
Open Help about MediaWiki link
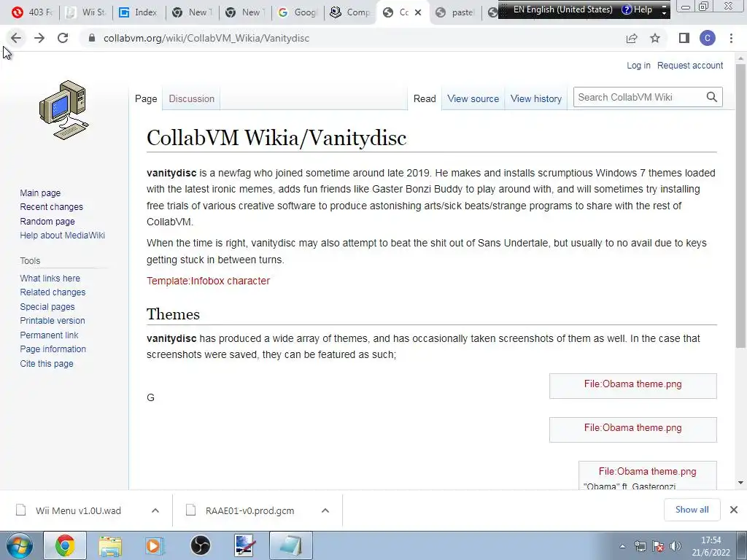pos(63,236)
